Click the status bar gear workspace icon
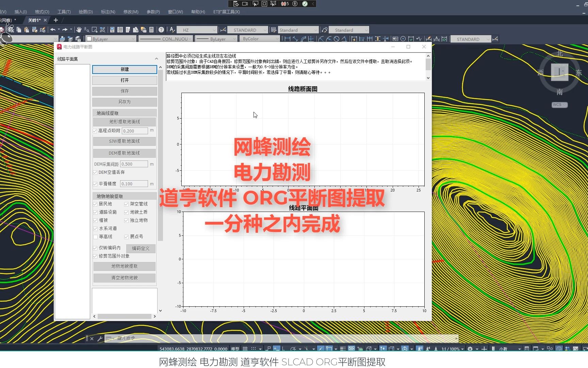 470,349
